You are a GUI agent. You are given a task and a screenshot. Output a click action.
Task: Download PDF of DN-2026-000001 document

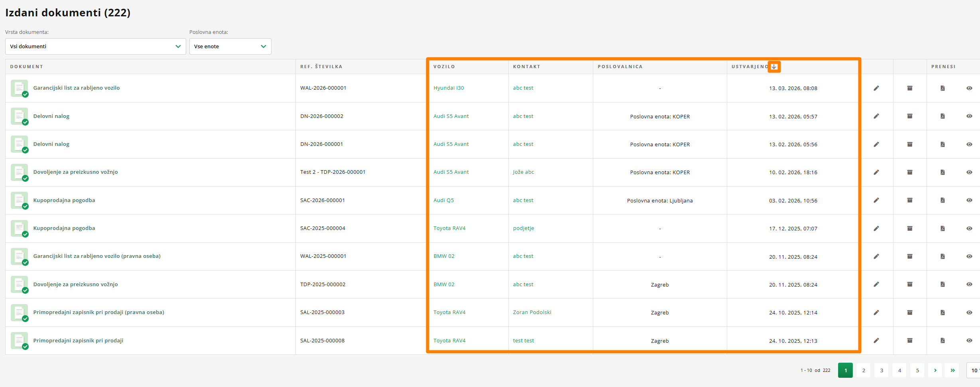[943, 144]
